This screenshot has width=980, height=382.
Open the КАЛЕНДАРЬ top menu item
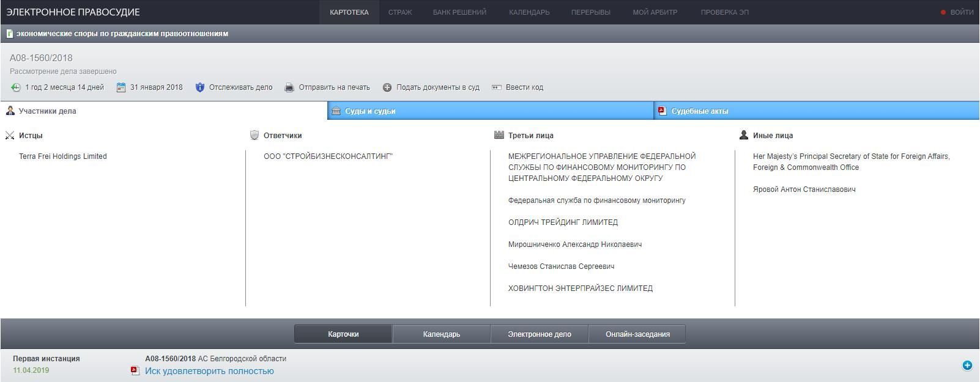click(529, 12)
